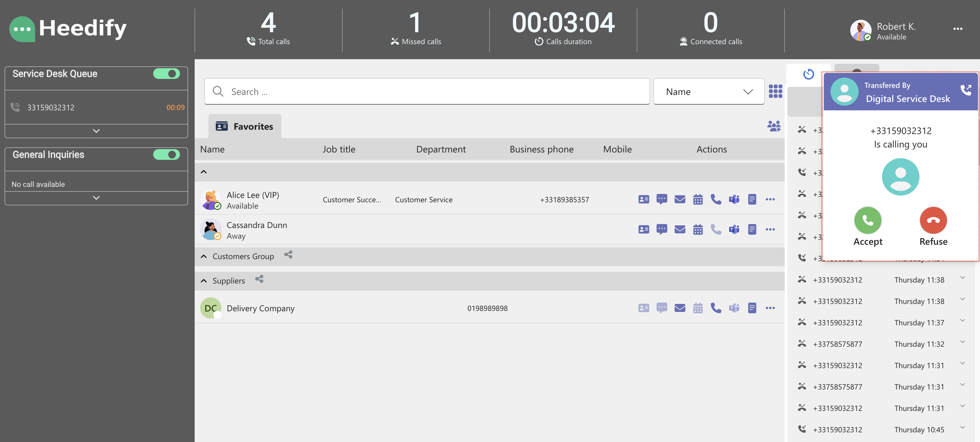980x442 pixels.
Task: Open notes icon for Alice Lee
Action: pyautogui.click(x=752, y=199)
